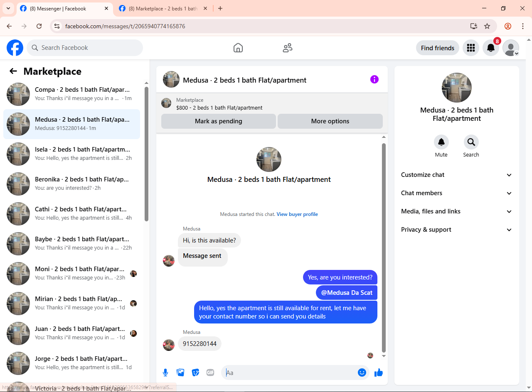Open the Compa conversation

pyautogui.click(x=71, y=94)
